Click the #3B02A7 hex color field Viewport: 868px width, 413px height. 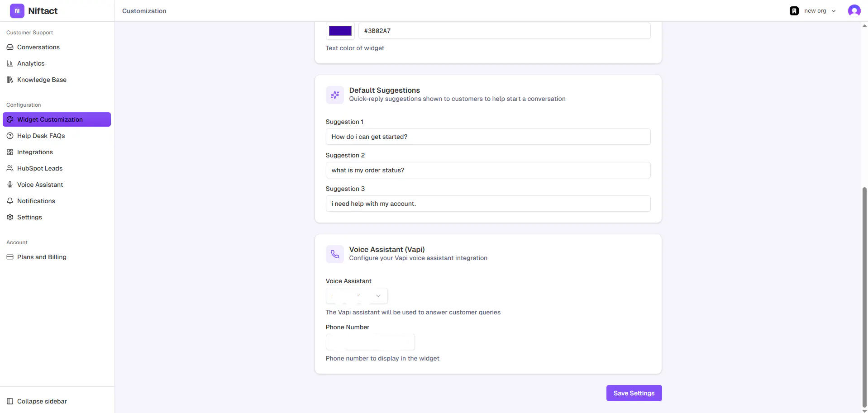(505, 31)
